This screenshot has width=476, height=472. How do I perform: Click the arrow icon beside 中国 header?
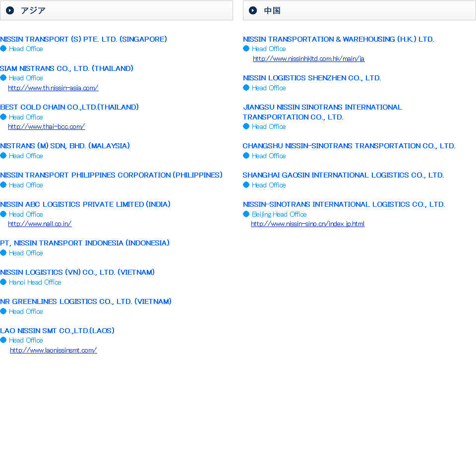[x=253, y=10]
